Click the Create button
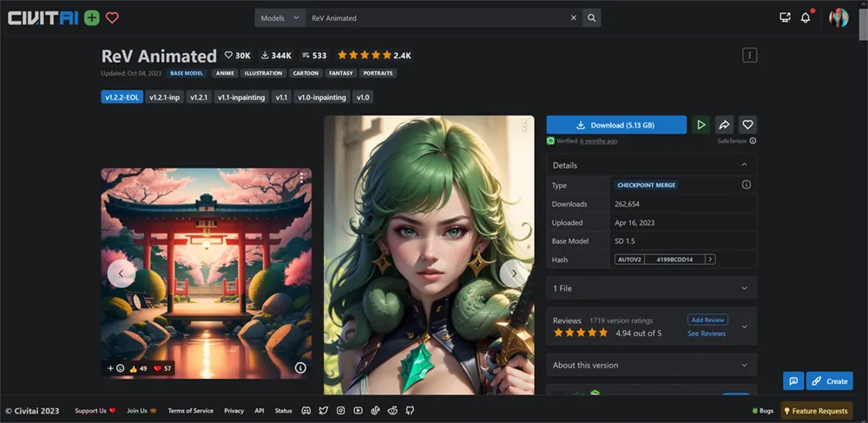The width and height of the screenshot is (868, 423). (829, 381)
